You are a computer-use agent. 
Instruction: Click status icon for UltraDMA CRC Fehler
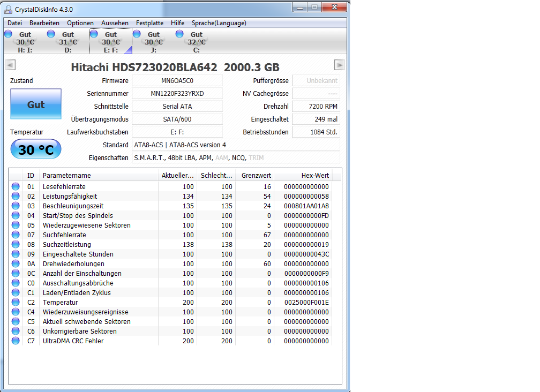coord(16,341)
